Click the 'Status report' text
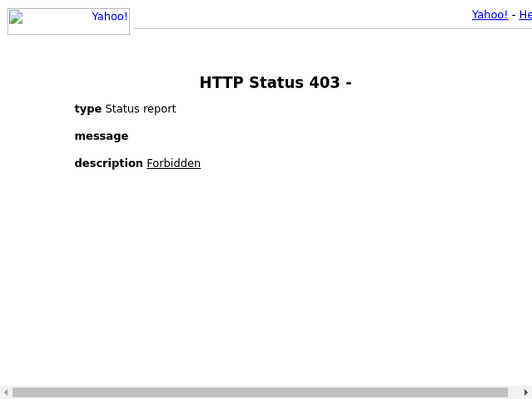The height and width of the screenshot is (399, 532). (x=140, y=109)
